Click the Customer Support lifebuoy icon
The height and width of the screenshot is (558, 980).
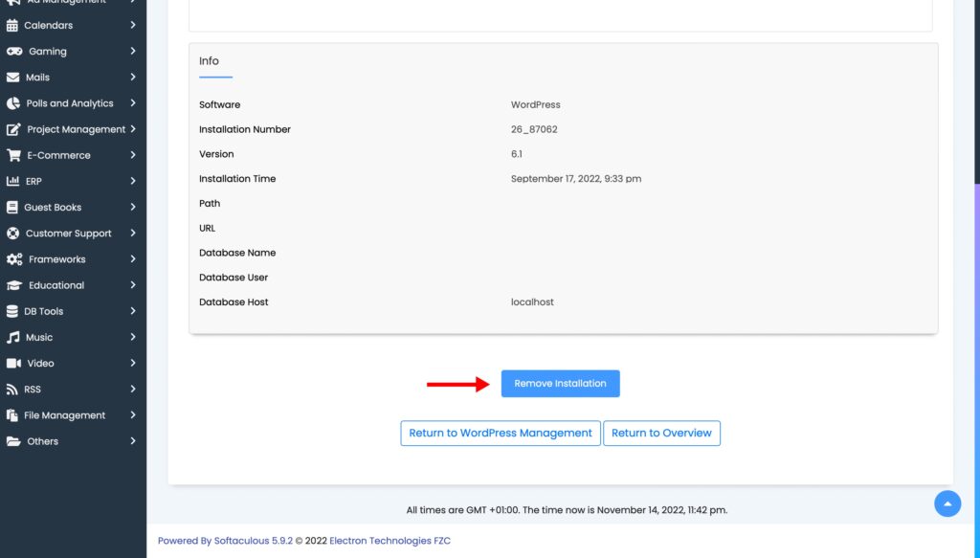tap(13, 234)
